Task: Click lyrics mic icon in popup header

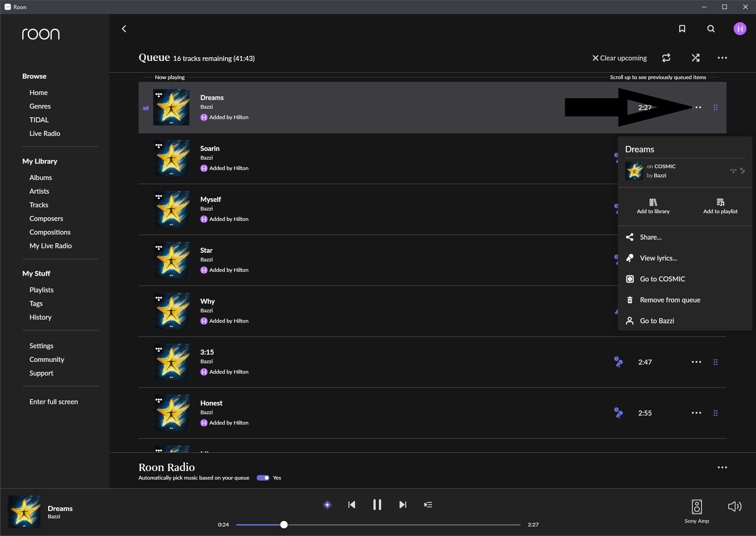Action: coord(743,171)
